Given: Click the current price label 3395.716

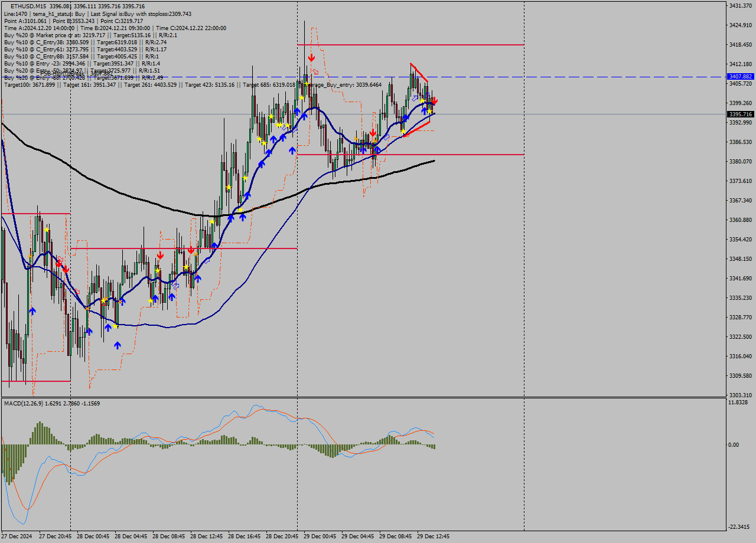Looking at the screenshot, I should [740, 114].
